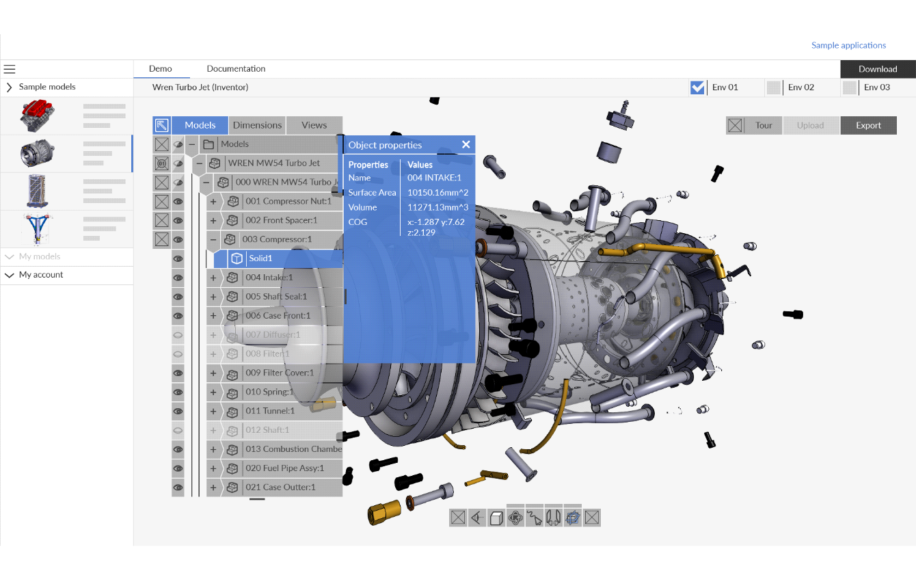
Task: Click the cube display mode icon
Action: pyautogui.click(x=496, y=518)
